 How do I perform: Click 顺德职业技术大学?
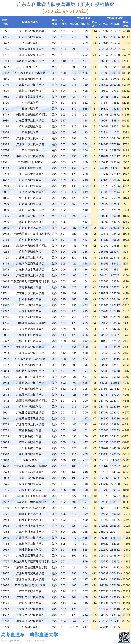(x=30, y=335)
